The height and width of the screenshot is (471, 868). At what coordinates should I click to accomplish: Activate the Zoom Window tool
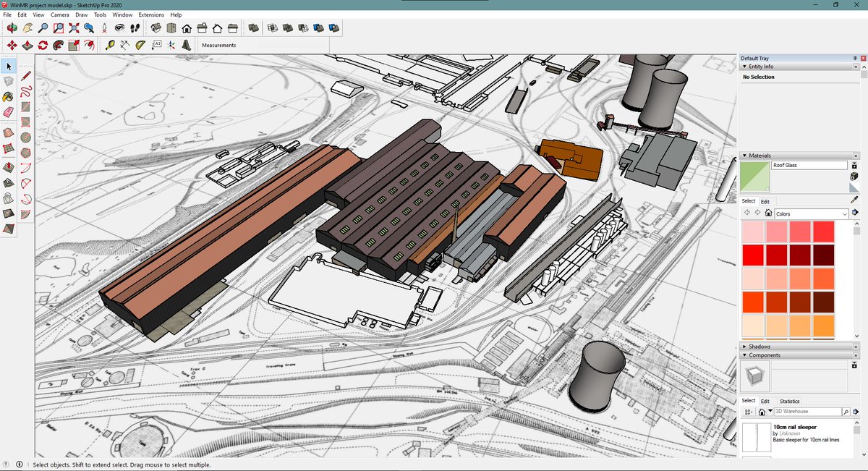coord(58,28)
